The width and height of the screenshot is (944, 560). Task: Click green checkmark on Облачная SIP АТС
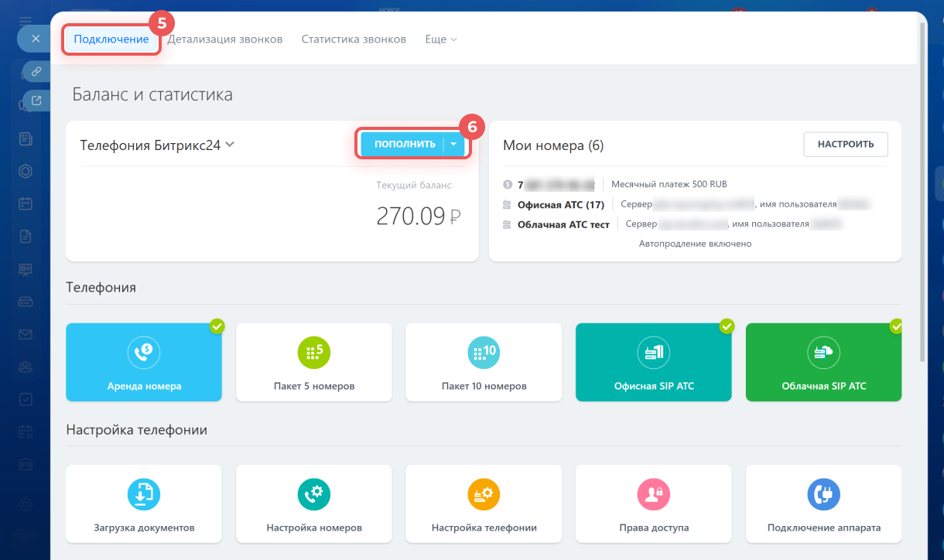pyautogui.click(x=896, y=327)
